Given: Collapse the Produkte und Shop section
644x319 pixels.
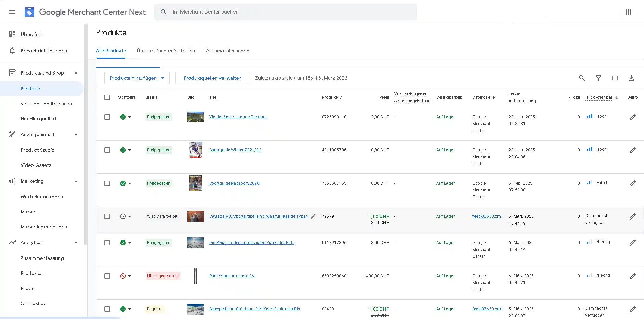Looking at the screenshot, I should 76,73.
